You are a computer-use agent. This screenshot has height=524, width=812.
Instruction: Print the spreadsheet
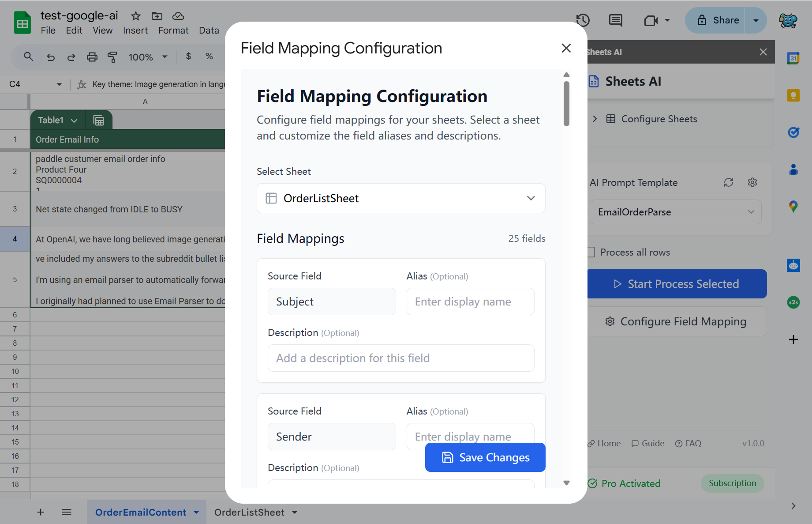pos(92,57)
